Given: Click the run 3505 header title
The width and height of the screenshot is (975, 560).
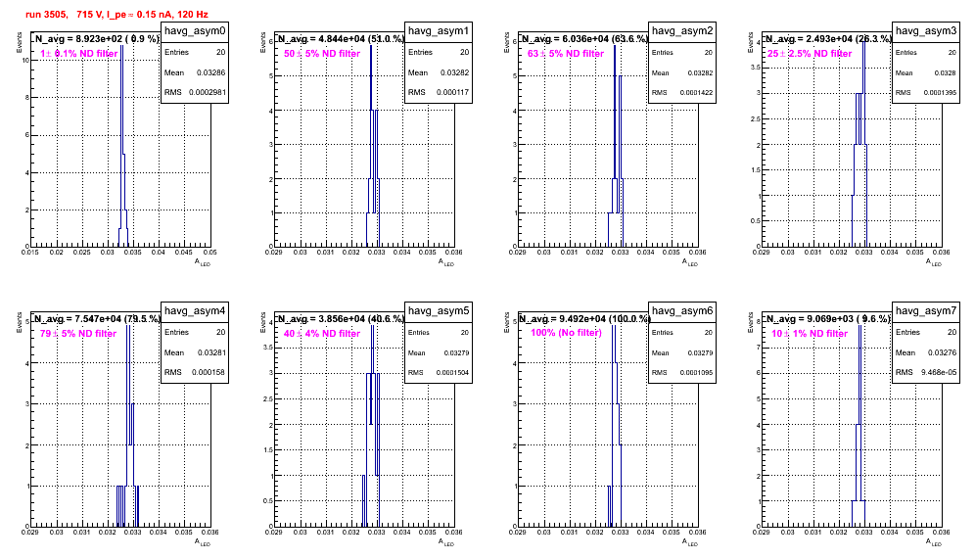Looking at the screenshot, I should (116, 14).
